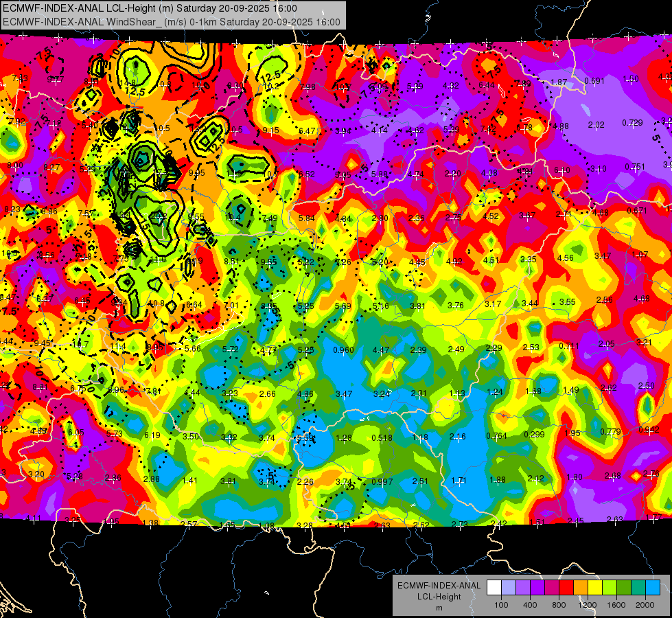Click the map value 1.87
This screenshot has width=672, height=618.
(x=559, y=82)
